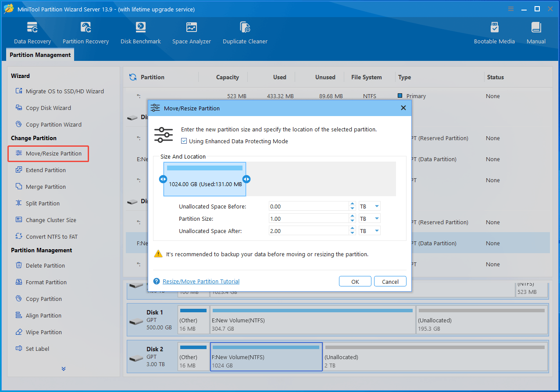Sort by File System column header

[x=367, y=77]
